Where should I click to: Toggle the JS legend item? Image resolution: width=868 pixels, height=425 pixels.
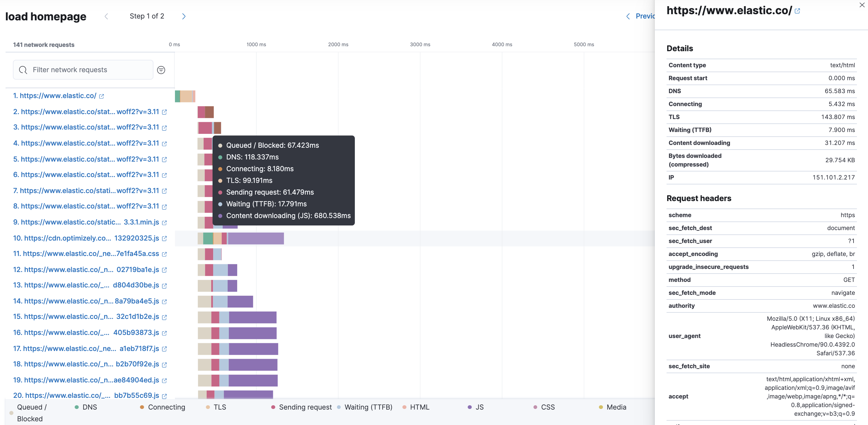point(477,407)
